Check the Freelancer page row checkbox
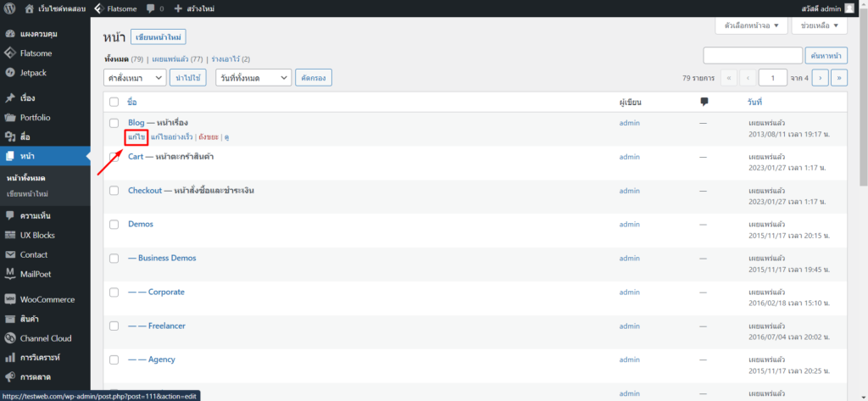 pos(114,326)
